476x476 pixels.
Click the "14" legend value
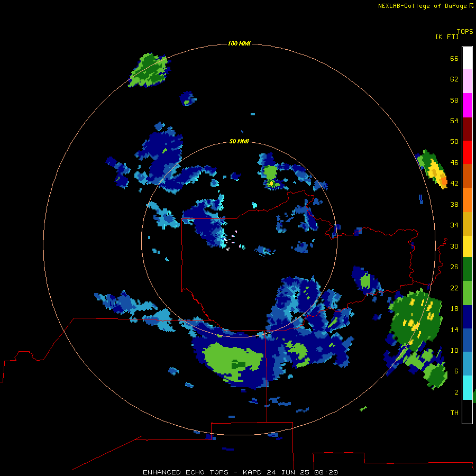pyautogui.click(x=454, y=329)
